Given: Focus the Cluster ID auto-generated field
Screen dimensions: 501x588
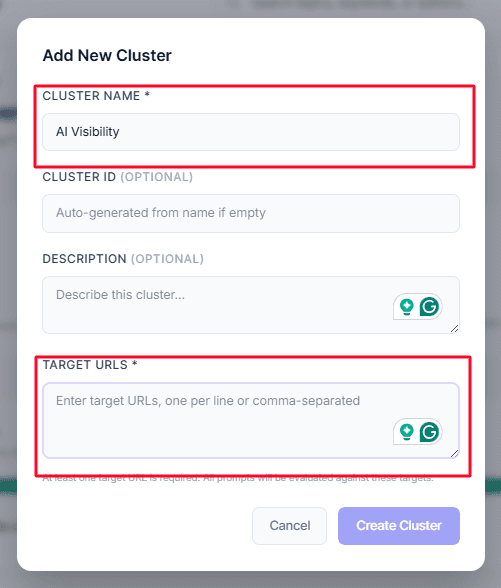Looking at the screenshot, I should [x=251, y=213].
